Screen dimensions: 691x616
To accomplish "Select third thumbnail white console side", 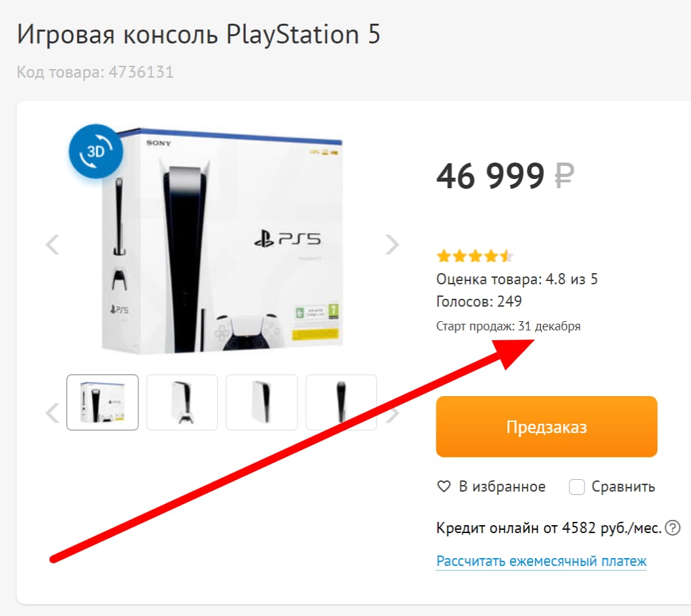I will click(x=262, y=402).
